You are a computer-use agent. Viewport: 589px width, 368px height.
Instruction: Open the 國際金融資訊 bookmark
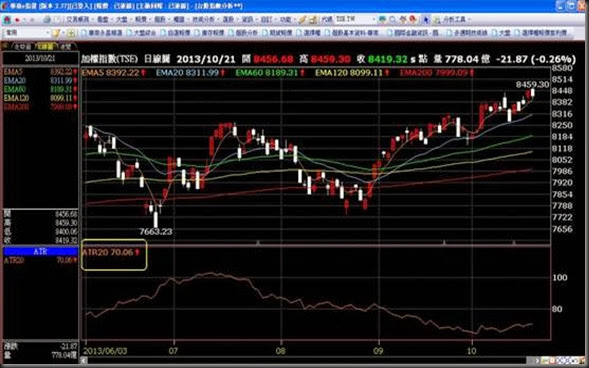click(x=412, y=33)
